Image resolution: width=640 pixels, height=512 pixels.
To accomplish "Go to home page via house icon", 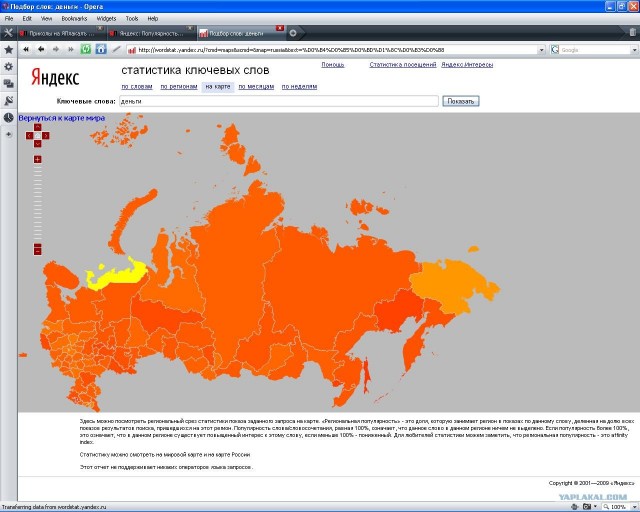I will pos(101,49).
